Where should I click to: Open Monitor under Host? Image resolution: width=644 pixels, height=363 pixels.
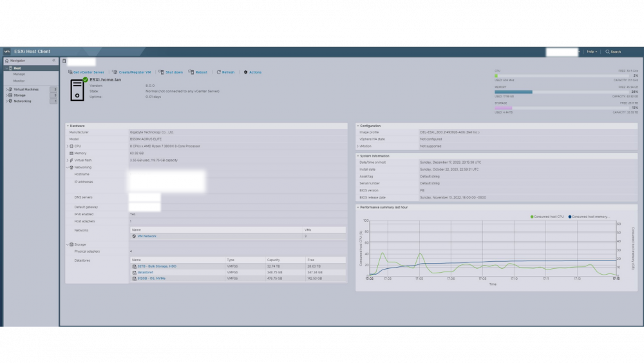click(x=19, y=81)
